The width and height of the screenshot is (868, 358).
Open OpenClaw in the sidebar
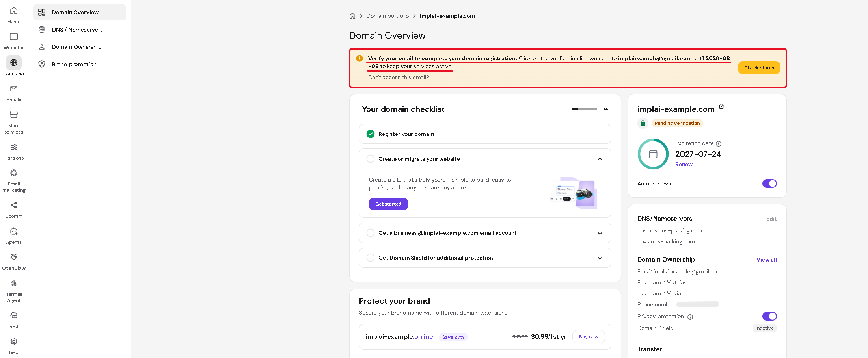point(14,262)
